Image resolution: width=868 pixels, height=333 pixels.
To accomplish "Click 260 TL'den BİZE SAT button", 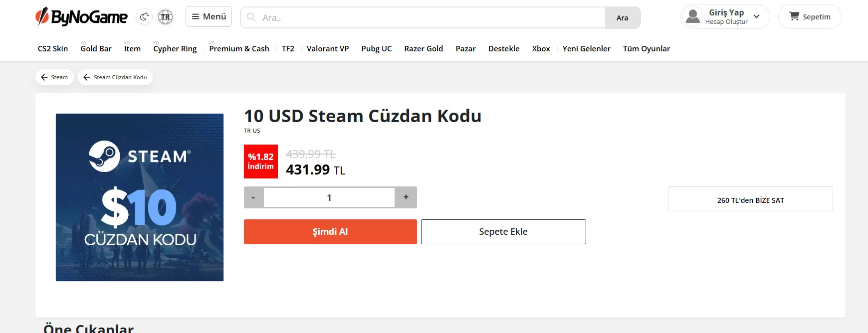I will pos(750,199).
